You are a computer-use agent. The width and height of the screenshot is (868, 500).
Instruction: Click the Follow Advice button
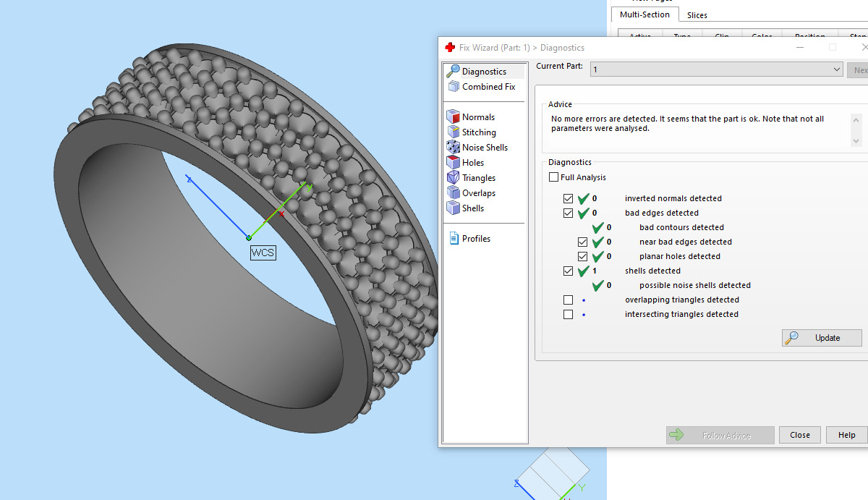click(720, 436)
